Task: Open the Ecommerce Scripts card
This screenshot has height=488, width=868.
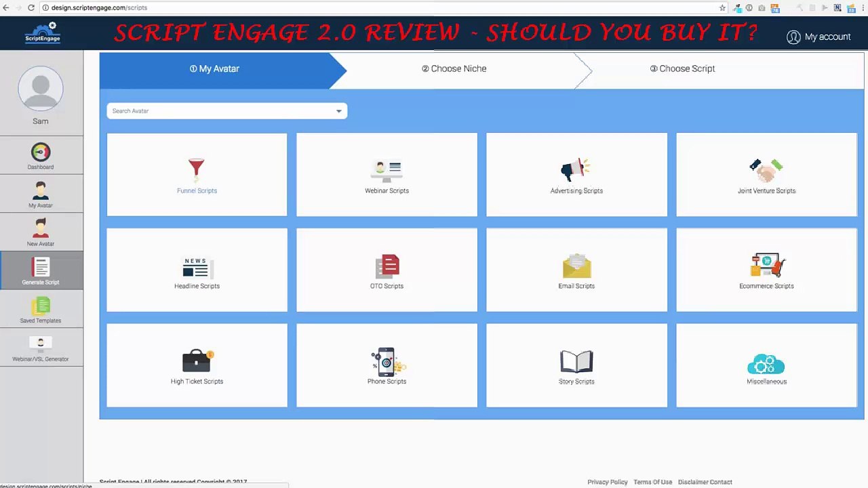Action: tap(766, 270)
